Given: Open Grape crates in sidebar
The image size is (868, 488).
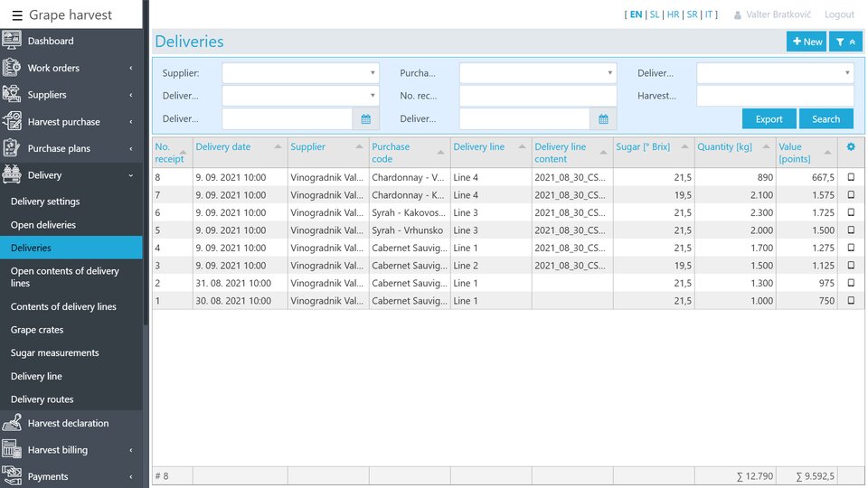Looking at the screenshot, I should click(x=36, y=330).
